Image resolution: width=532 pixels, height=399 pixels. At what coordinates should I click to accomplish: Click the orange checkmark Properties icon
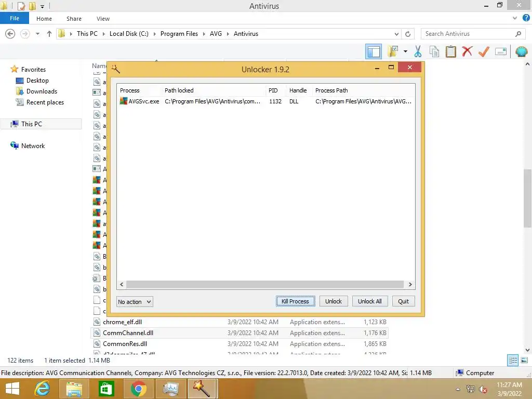coord(484,51)
